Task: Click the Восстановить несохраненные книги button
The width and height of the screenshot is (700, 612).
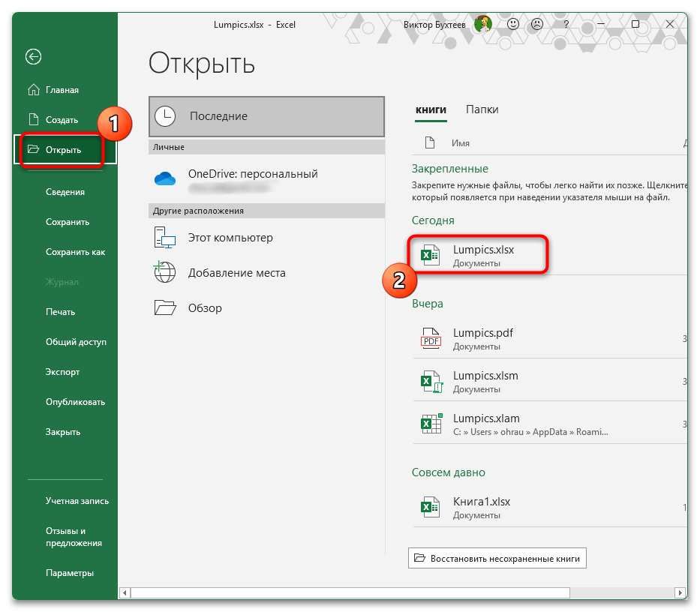Action: 497,558
